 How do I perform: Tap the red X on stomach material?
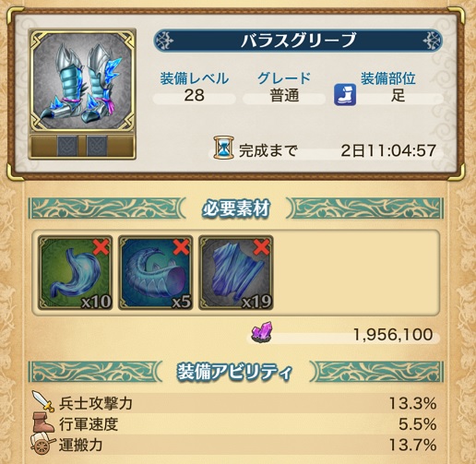[x=101, y=247]
